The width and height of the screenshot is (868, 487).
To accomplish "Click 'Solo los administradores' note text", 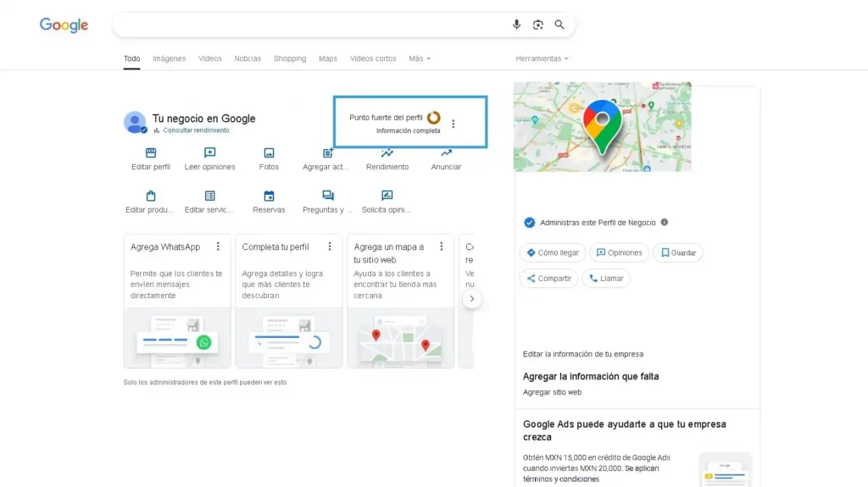I will click(205, 383).
